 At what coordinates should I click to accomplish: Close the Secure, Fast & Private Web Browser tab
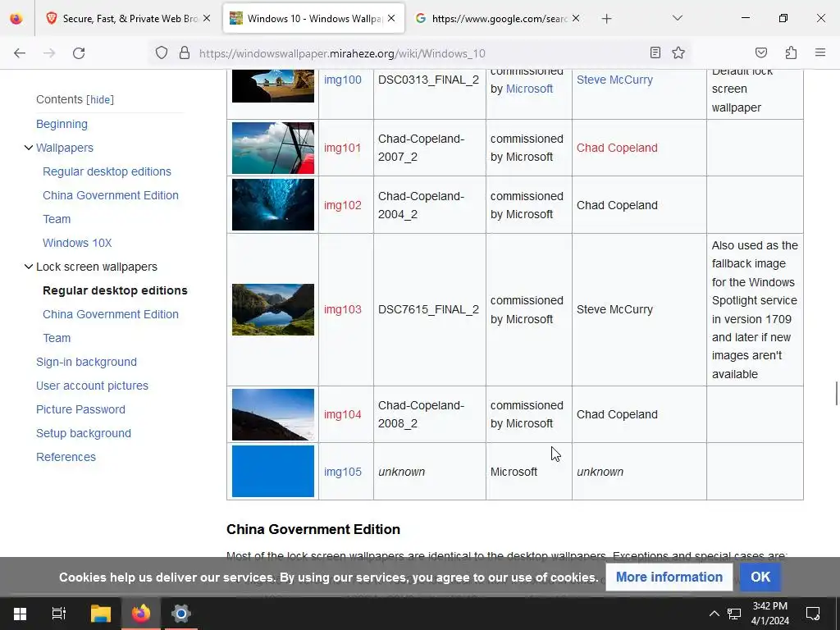pyautogui.click(x=207, y=18)
